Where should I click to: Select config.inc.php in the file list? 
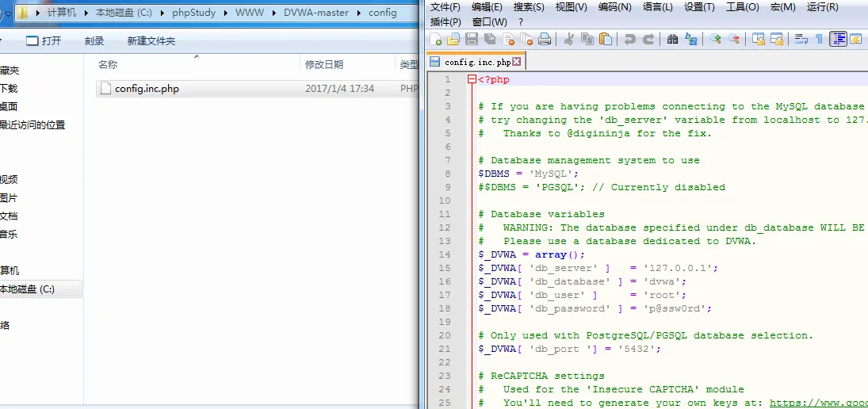pyautogui.click(x=147, y=89)
